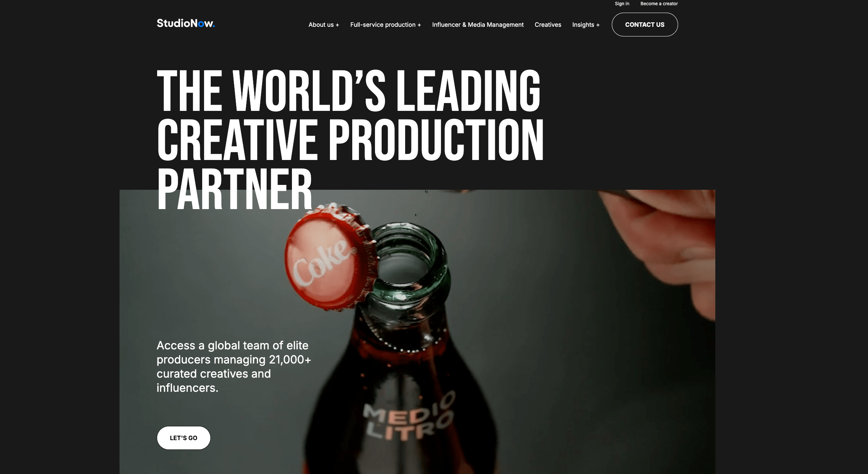Viewport: 868px width, 474px height.
Task: Click the paragraph about 21,000+ curated creatives
Action: point(233,366)
